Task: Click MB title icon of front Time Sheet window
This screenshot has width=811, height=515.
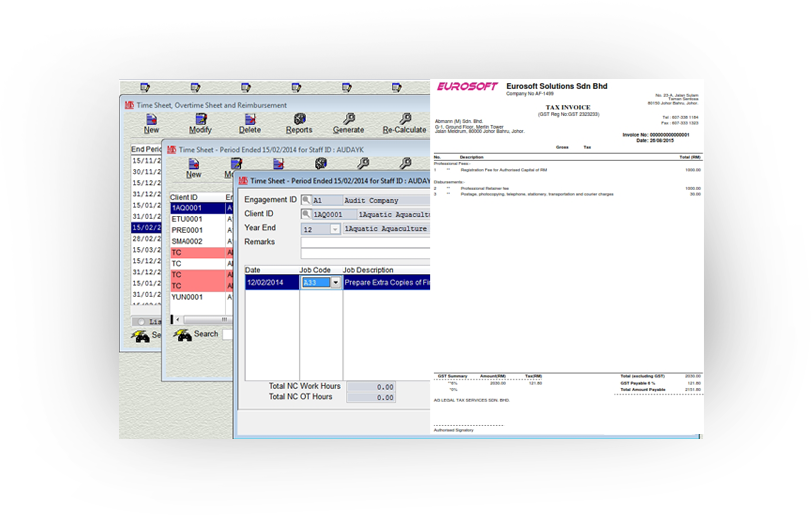Action: tap(243, 180)
